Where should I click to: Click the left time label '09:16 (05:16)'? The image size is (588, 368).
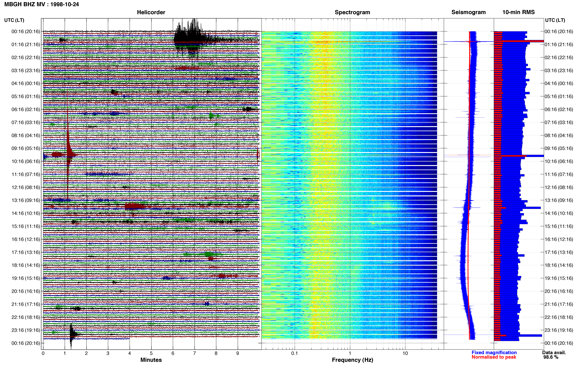(x=26, y=148)
